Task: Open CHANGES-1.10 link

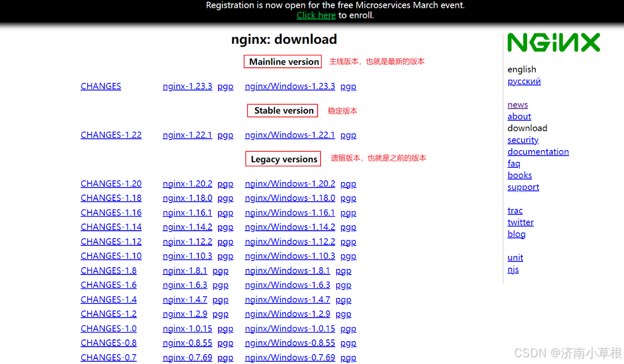Action: pyautogui.click(x=111, y=256)
